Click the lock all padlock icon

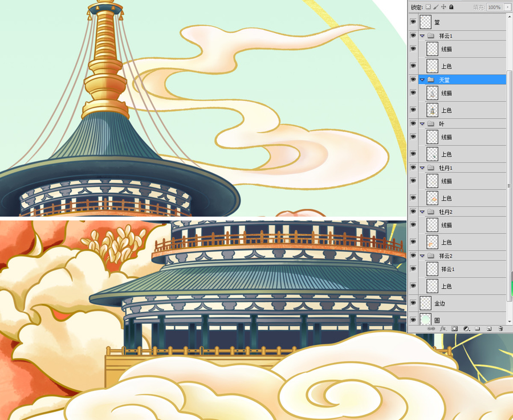(x=451, y=6)
